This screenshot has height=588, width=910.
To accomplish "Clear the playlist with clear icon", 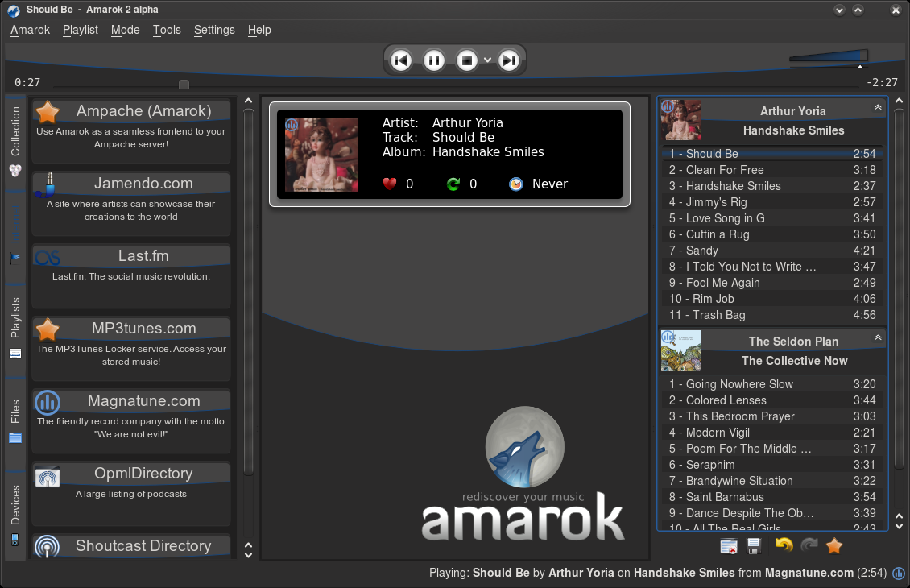I will (x=728, y=546).
